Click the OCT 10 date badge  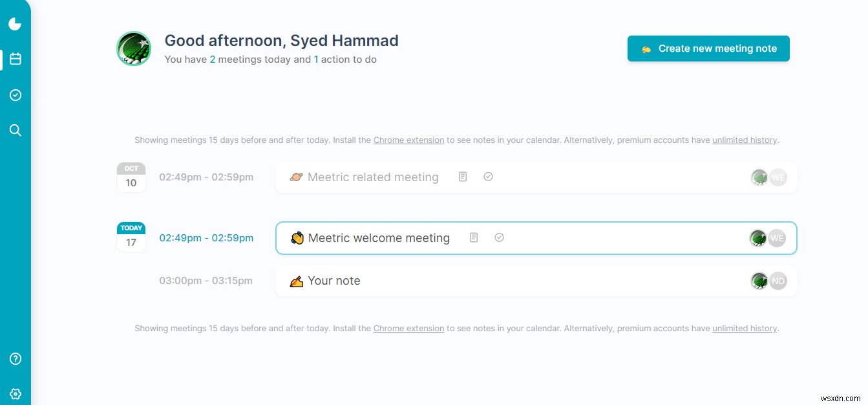(x=131, y=175)
